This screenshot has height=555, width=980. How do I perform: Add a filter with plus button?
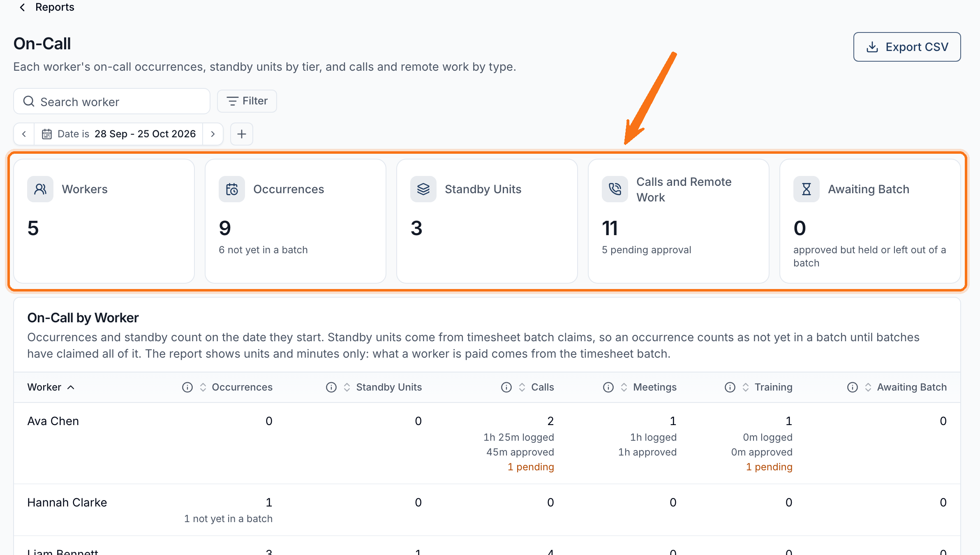click(x=242, y=134)
